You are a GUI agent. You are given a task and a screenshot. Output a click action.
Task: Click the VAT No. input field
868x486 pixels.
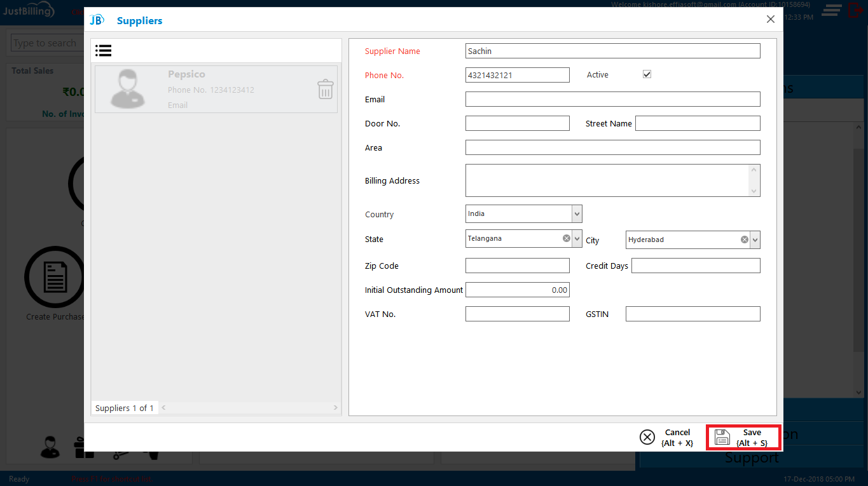click(518, 314)
